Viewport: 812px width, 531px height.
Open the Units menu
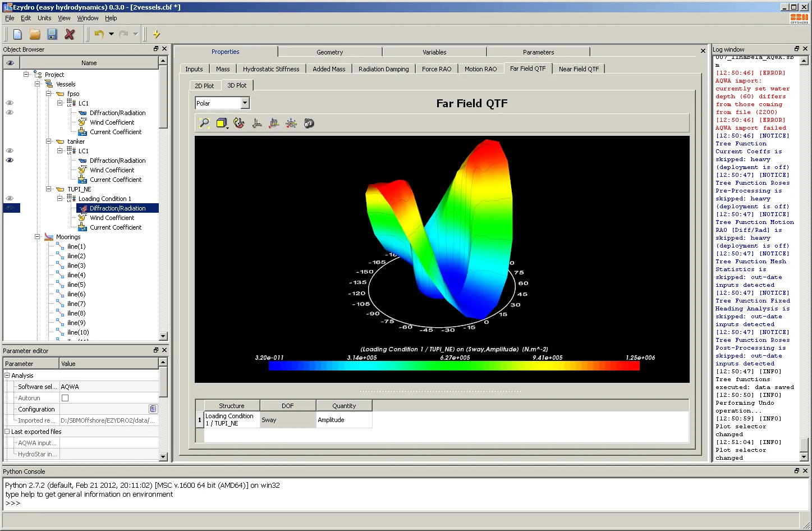pyautogui.click(x=44, y=18)
